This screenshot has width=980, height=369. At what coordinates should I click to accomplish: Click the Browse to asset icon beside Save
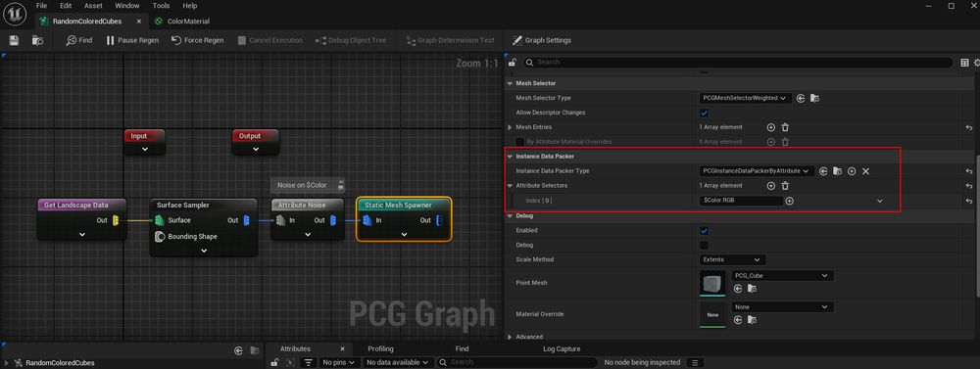(38, 40)
